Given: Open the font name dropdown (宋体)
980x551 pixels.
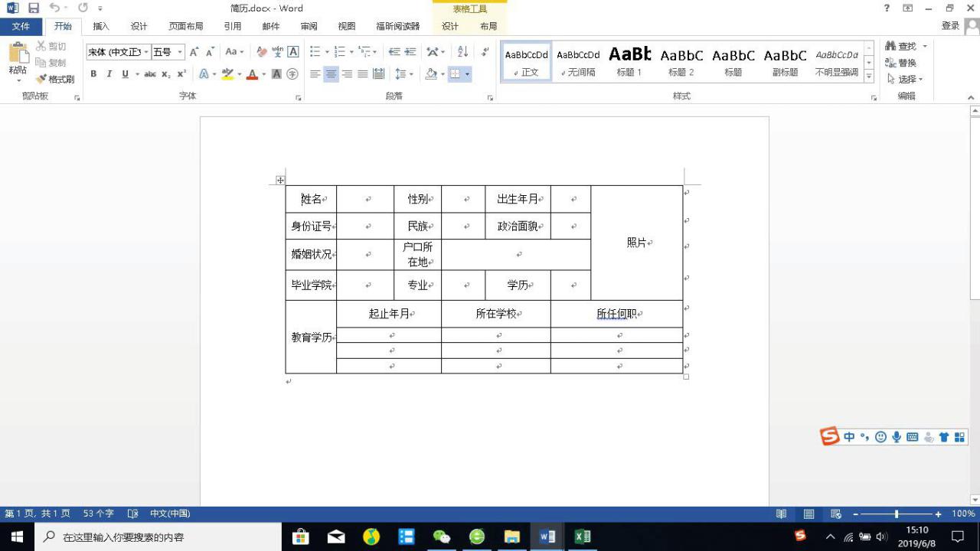Looking at the screenshot, I should coord(146,52).
